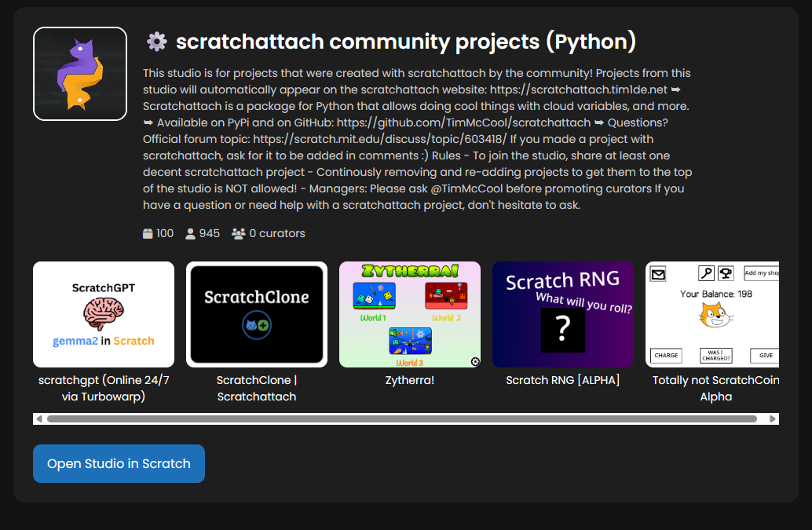This screenshot has width=812, height=530.
Task: Click the ScratchClone | Scratchattach title
Action: click(257, 388)
